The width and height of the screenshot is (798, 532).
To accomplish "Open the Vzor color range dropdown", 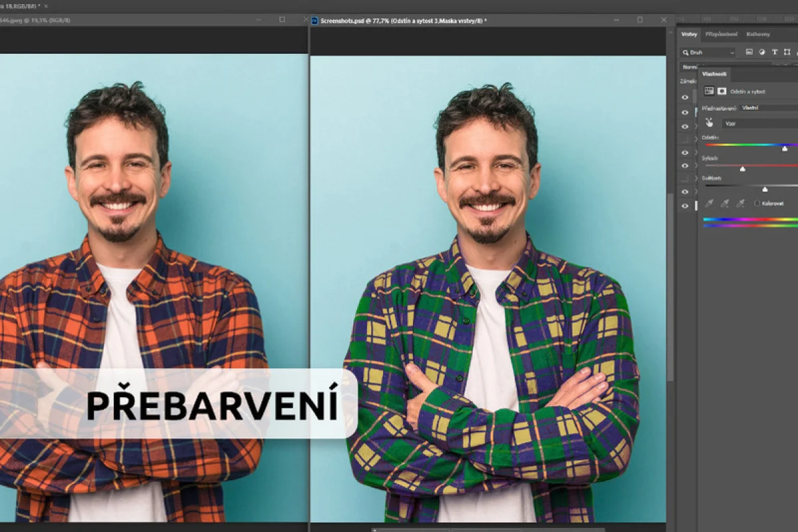I will pos(760,124).
